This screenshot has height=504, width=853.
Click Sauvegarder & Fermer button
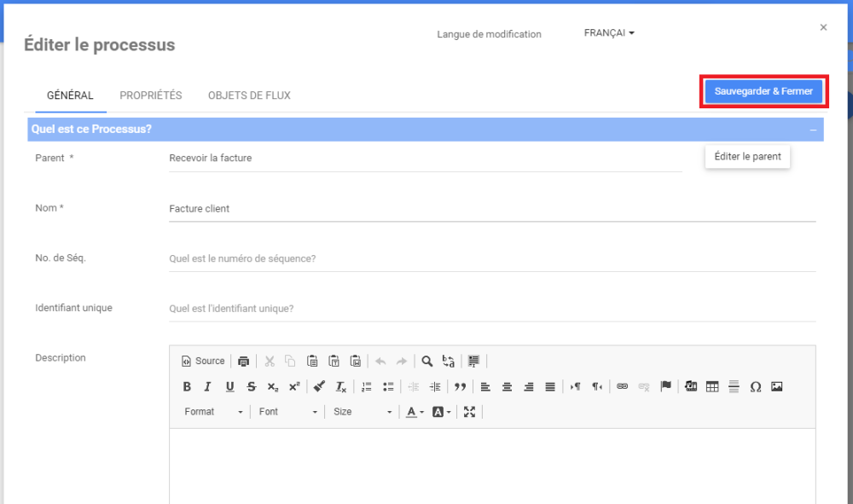tap(763, 91)
